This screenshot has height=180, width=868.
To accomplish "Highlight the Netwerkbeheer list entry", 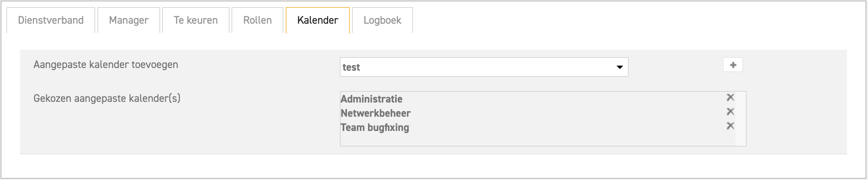I will (x=375, y=113).
